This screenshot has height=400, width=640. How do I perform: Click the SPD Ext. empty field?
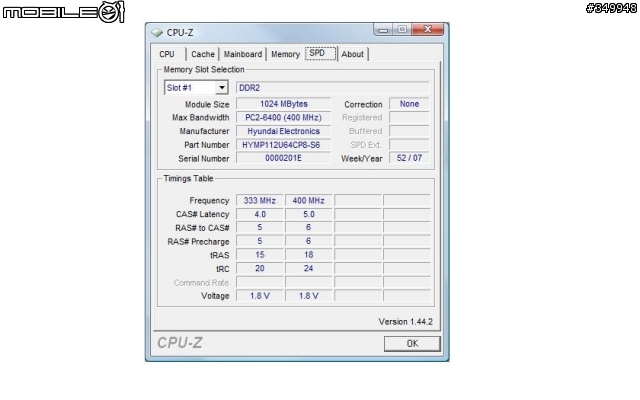(409, 145)
